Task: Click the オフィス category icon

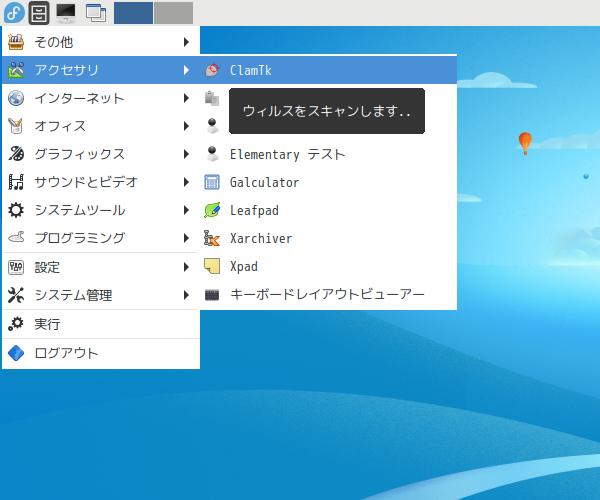Action: (x=16, y=126)
